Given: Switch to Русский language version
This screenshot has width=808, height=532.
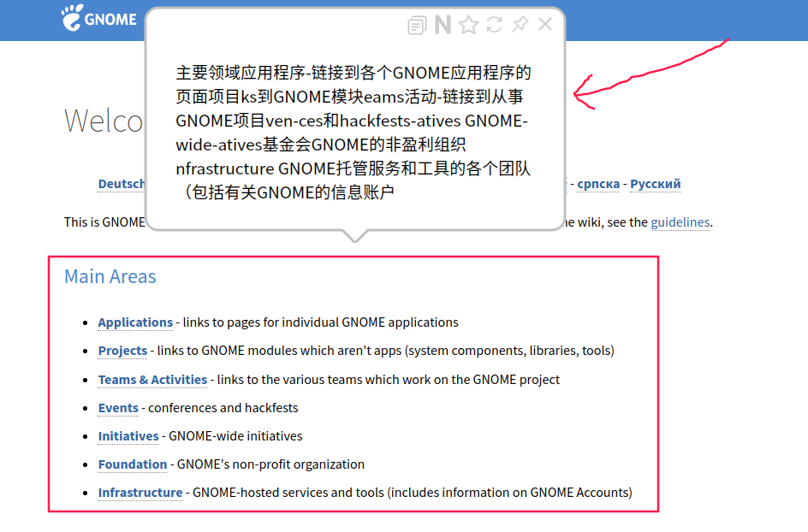Looking at the screenshot, I should click(656, 184).
